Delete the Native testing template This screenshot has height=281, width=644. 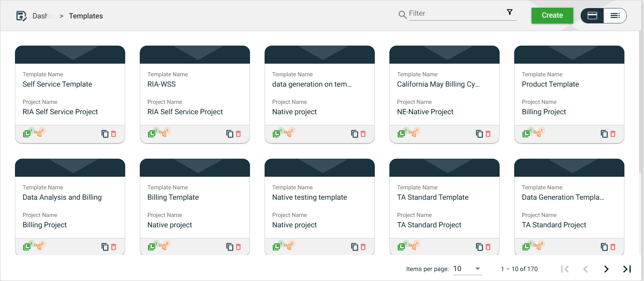363,247
